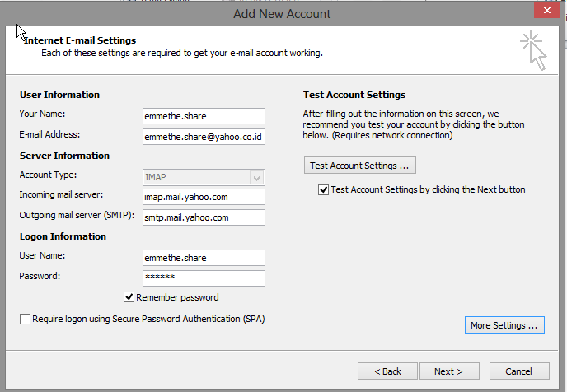The height and width of the screenshot is (392, 567).
Task: Click the Outgoing mail server (SMTP) field
Action: pyautogui.click(x=204, y=217)
